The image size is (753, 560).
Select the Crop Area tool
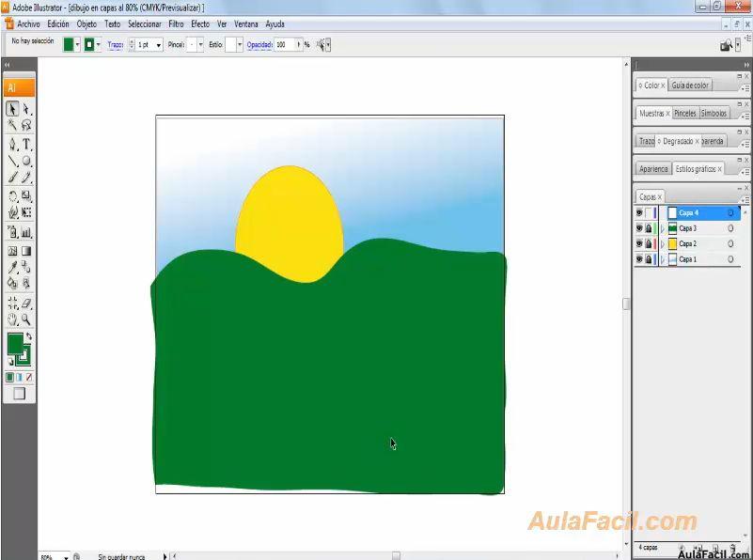12,303
